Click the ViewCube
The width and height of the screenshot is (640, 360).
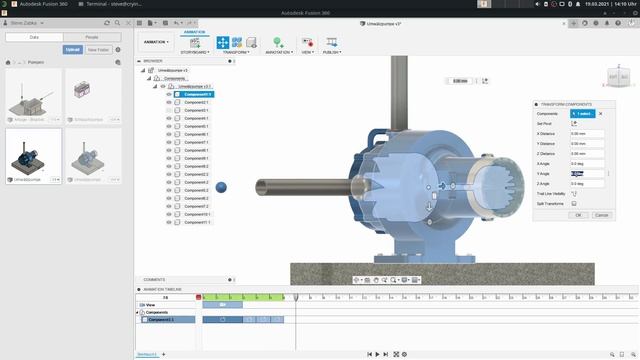[619, 77]
